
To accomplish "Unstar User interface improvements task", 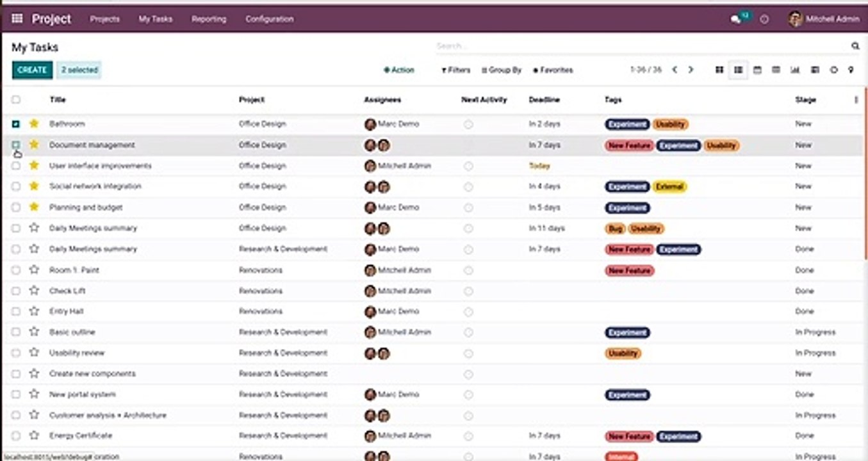I will tap(34, 165).
